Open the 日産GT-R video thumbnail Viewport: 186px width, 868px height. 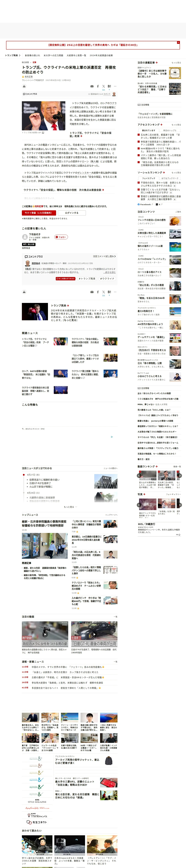[94, 635]
